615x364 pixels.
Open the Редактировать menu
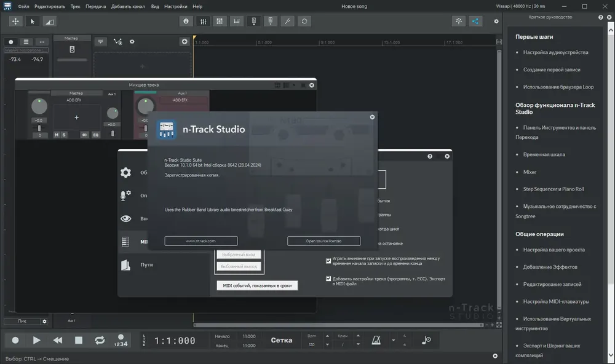[x=50, y=6]
